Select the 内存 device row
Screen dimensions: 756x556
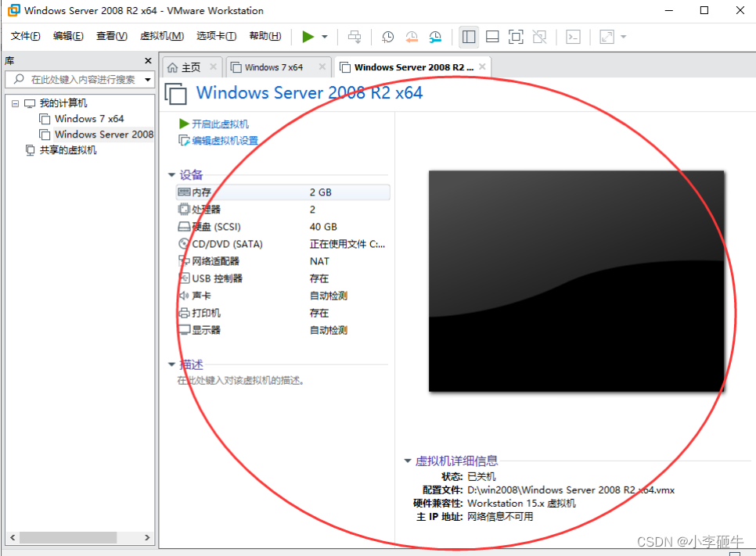pyautogui.click(x=283, y=192)
